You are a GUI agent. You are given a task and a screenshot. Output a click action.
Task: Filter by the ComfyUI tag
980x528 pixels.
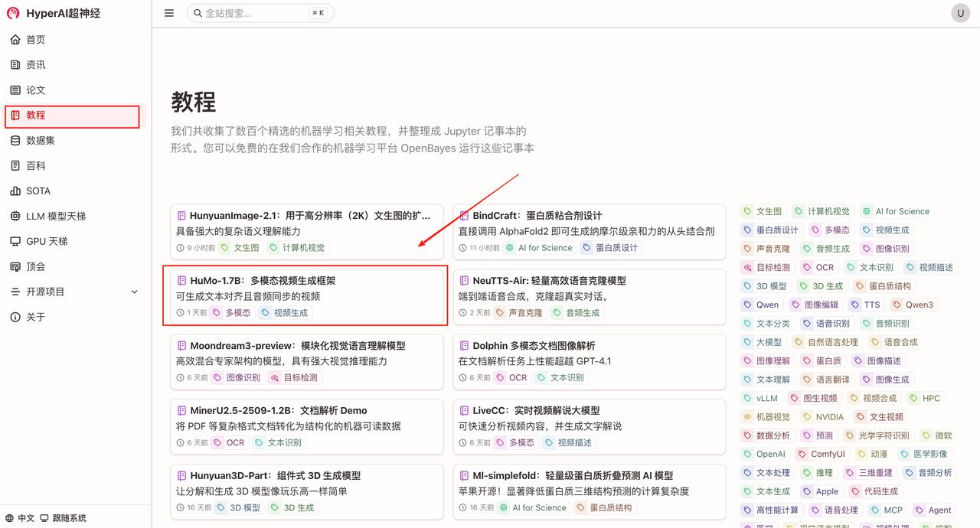coord(821,454)
